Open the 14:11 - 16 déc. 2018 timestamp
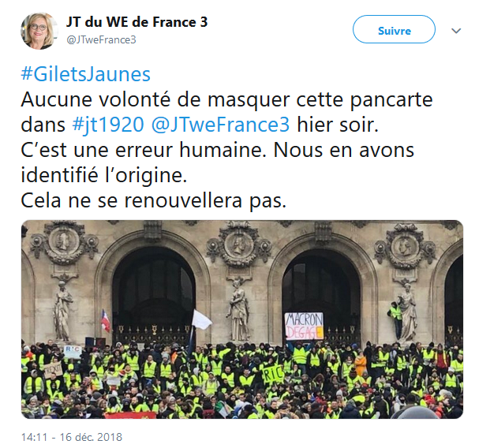Viewport: 490px width, 448px height. [72, 437]
